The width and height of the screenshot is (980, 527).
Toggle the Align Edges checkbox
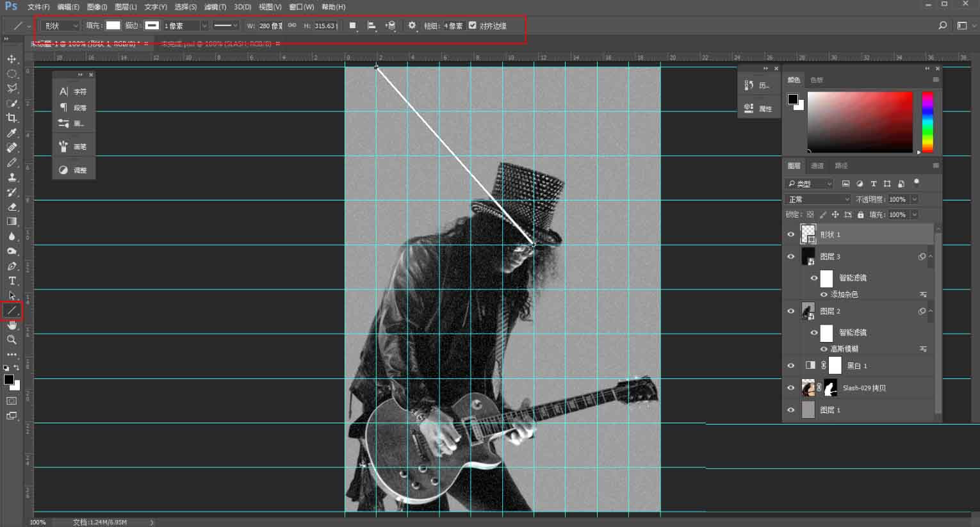[473, 26]
